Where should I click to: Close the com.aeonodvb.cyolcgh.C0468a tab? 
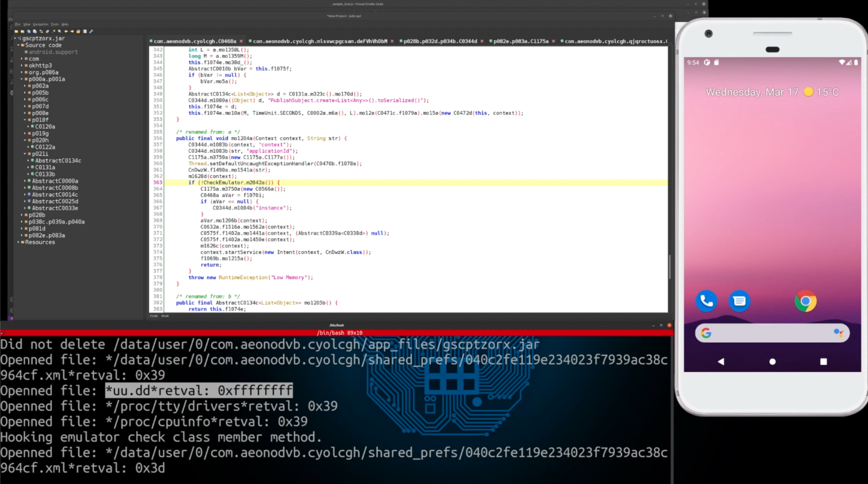point(241,41)
